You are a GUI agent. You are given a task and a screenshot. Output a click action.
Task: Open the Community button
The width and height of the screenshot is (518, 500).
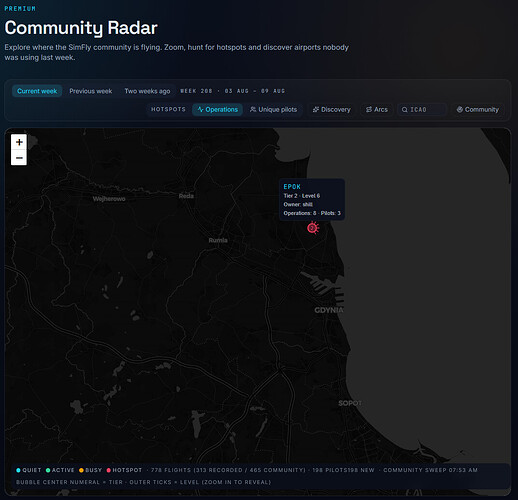pyautogui.click(x=478, y=110)
